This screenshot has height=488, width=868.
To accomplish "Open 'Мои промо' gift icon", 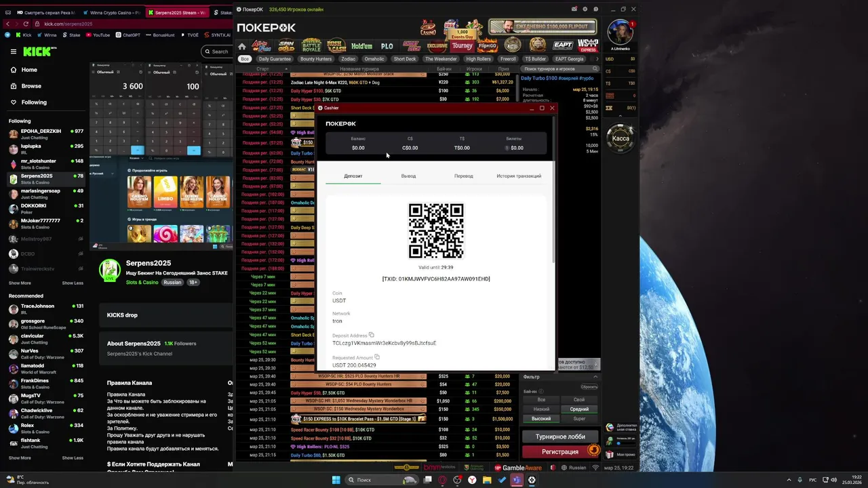I will (610, 454).
